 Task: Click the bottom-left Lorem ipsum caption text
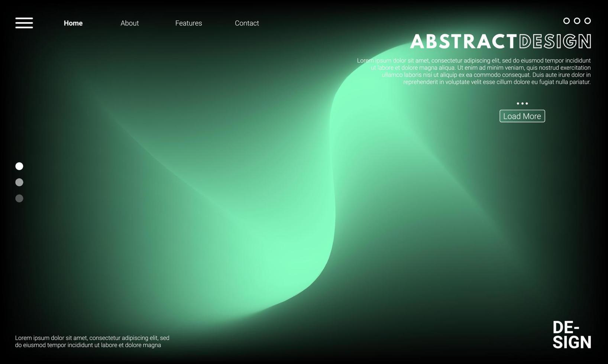click(x=92, y=341)
